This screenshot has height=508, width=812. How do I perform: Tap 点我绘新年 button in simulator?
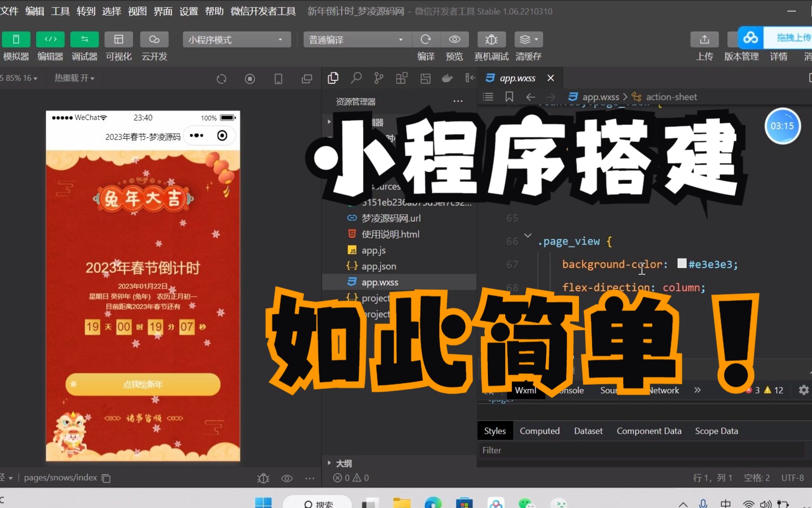click(143, 384)
